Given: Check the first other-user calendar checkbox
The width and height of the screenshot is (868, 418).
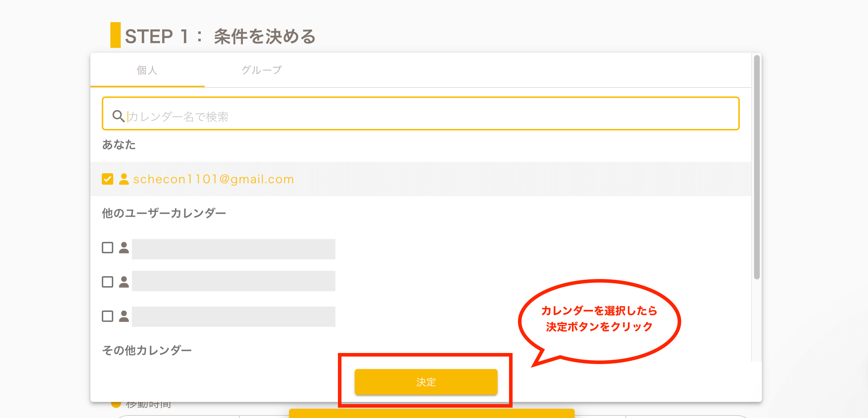Looking at the screenshot, I should [108, 248].
